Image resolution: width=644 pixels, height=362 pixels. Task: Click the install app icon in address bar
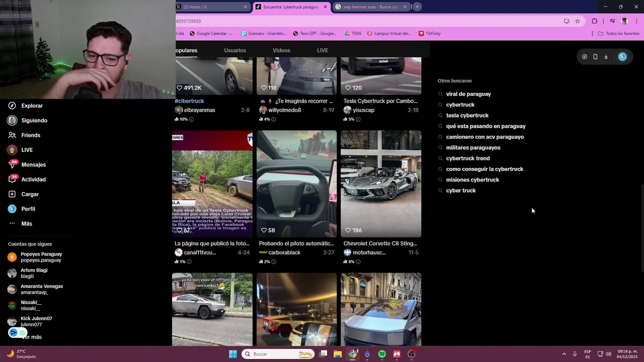click(x=567, y=21)
